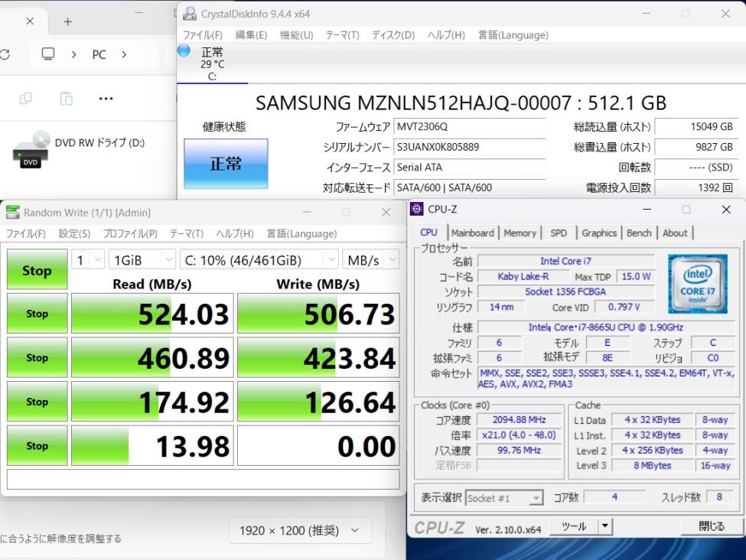Open 言語(Language) menu in CrystalDiskMark
This screenshot has height=560, width=746.
[301, 233]
